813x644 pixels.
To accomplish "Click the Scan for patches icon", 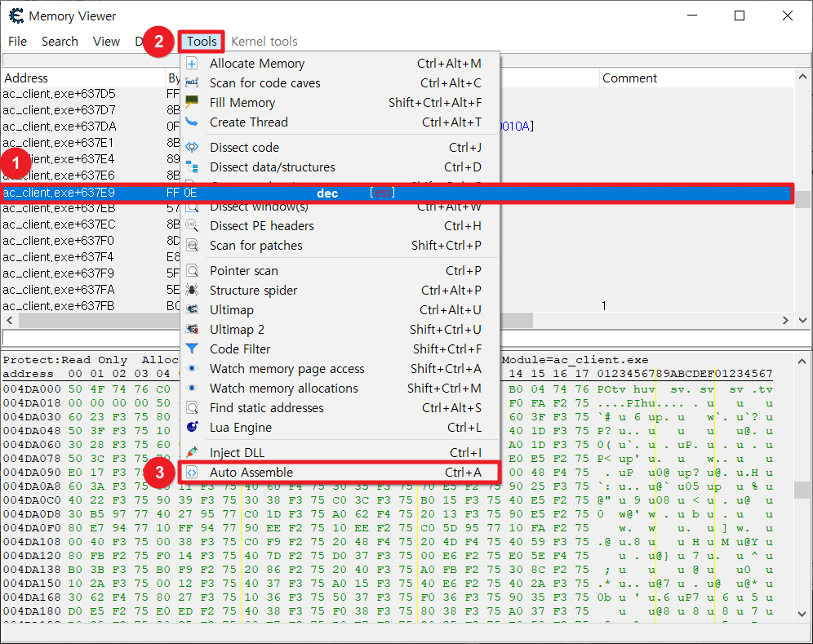I will click(192, 245).
